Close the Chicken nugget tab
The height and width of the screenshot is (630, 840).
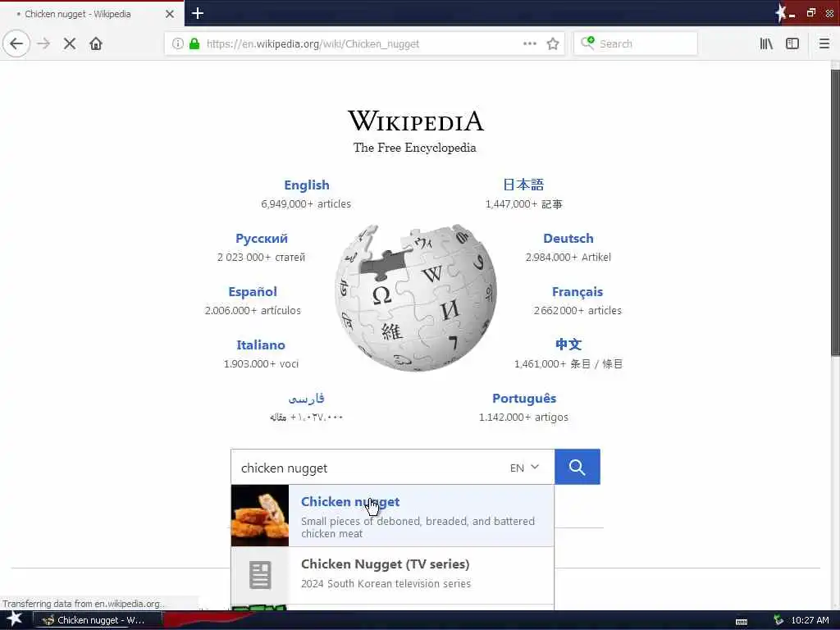point(169,14)
